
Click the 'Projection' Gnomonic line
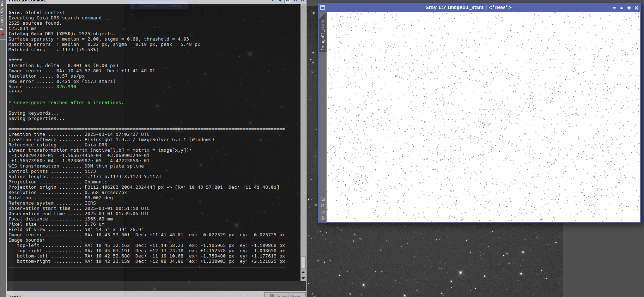coord(57,182)
